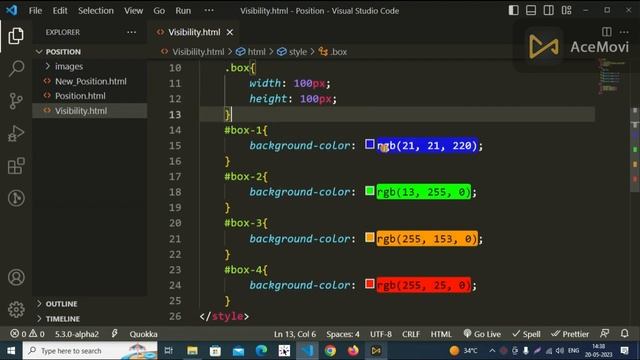Screen dimensions: 640x360
Task: Click the blue color swatch on line 15
Action: point(370,144)
